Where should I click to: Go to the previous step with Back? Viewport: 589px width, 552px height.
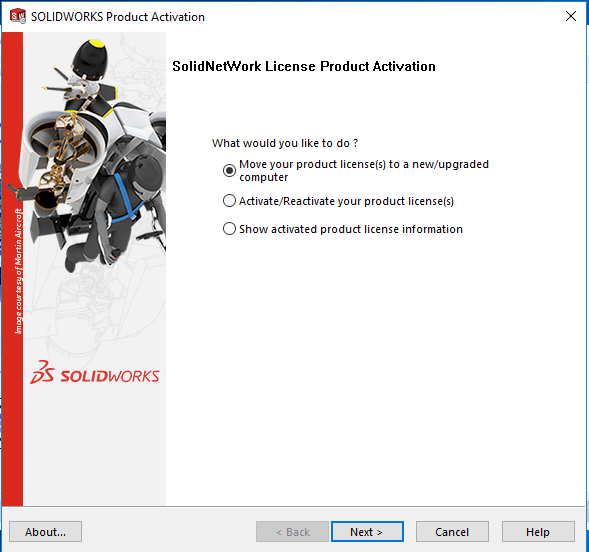tap(292, 532)
